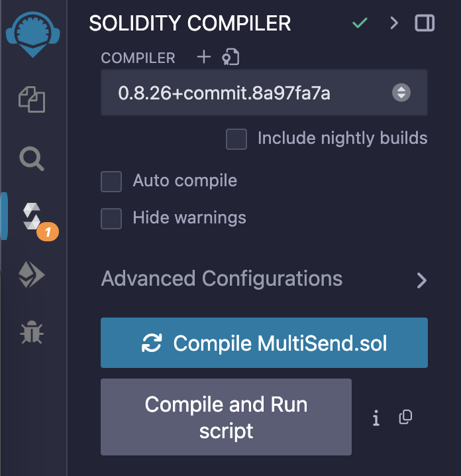Screen dimensions: 461x476
Task: Enable the Auto compile checkbox
Action: [x=111, y=181]
